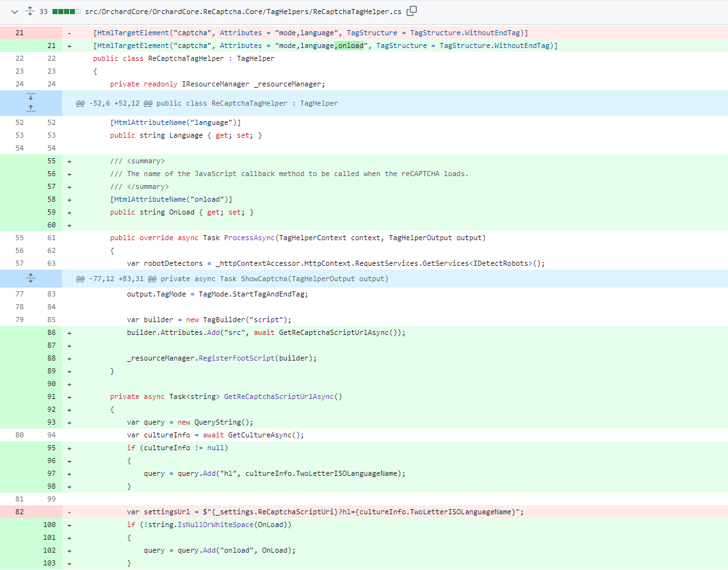Copy the file path with the clipboard icon
This screenshot has height=570, width=728.
pos(411,11)
